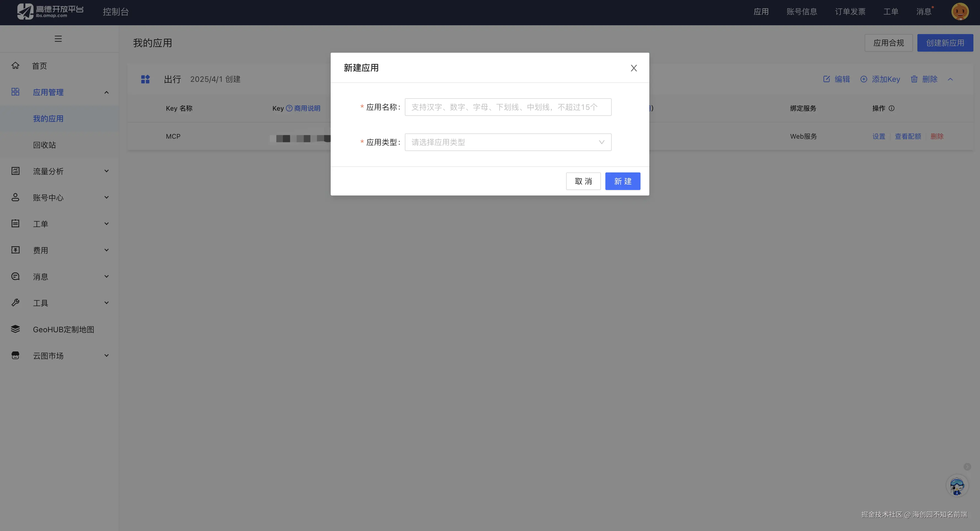Open 回收站 in the sidebar
980x531 pixels.
(44, 145)
